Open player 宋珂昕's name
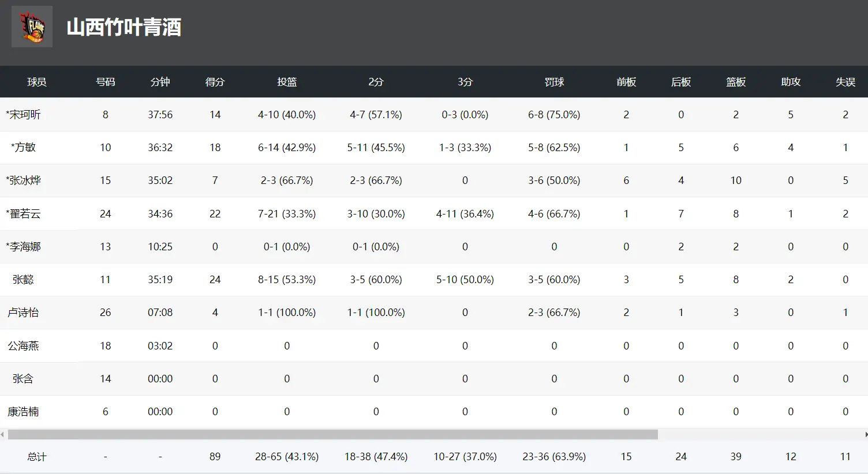 (25, 115)
